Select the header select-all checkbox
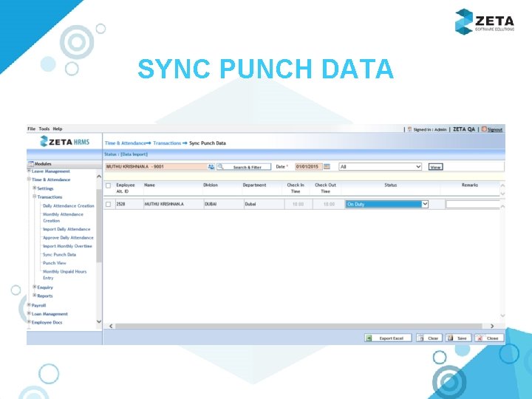 (x=108, y=185)
